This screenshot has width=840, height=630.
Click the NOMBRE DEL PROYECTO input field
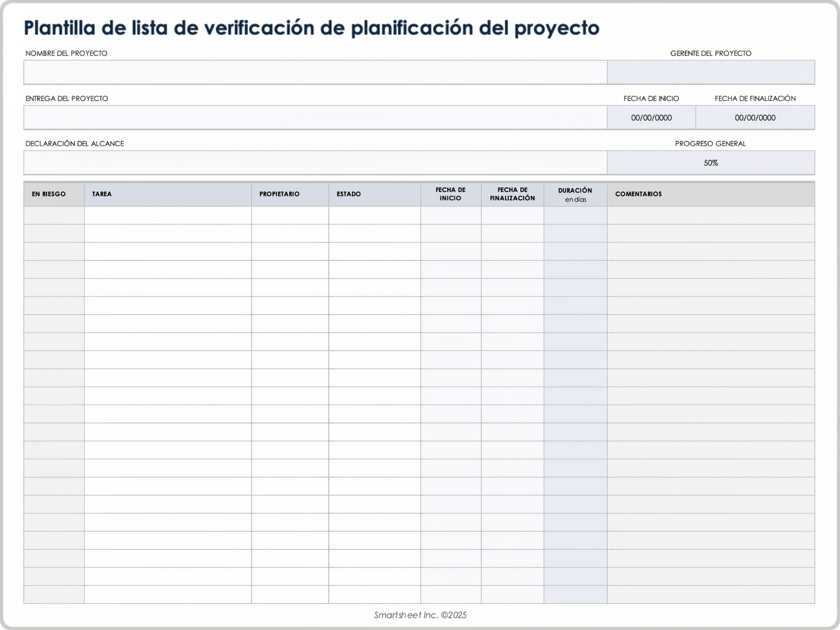315,73
